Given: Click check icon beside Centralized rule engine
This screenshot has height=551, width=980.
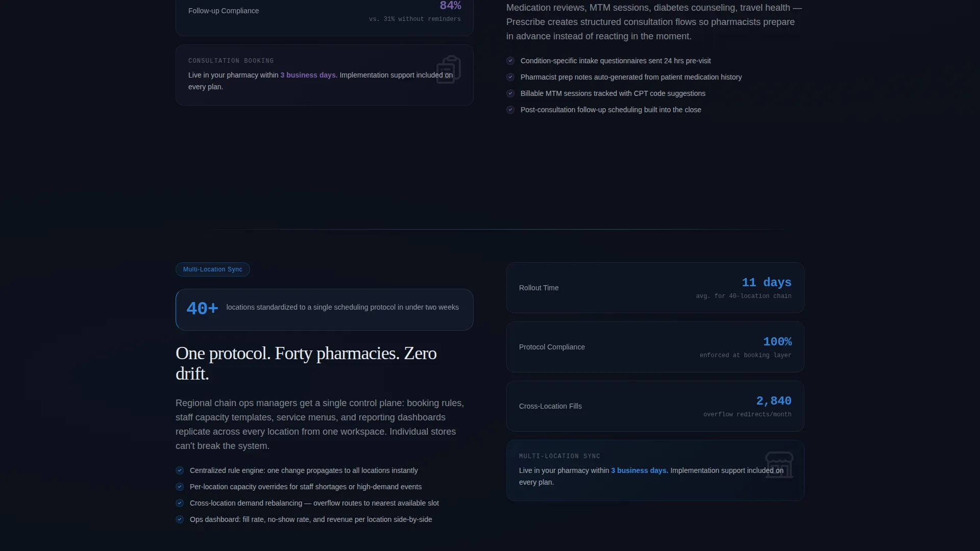Looking at the screenshot, I should click(x=180, y=470).
